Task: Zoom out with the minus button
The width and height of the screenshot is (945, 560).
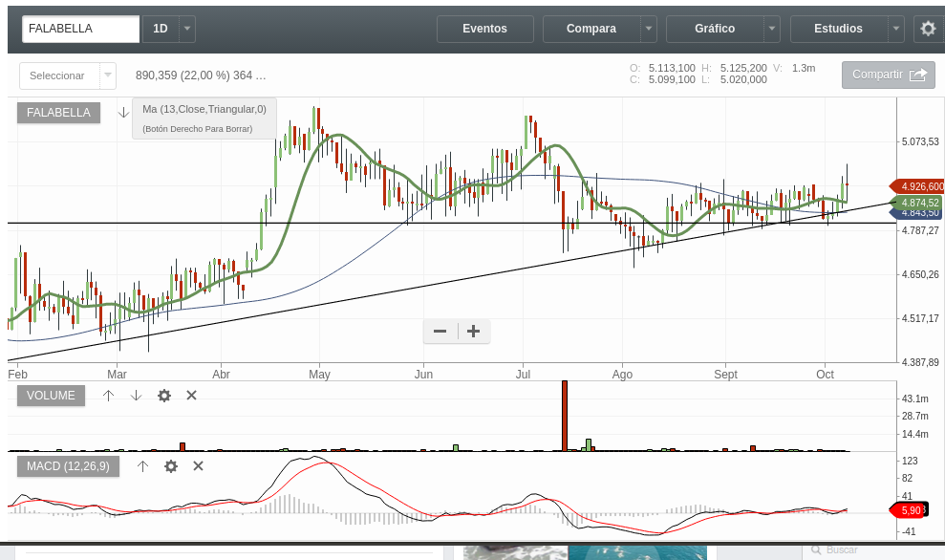Action: 440,332
